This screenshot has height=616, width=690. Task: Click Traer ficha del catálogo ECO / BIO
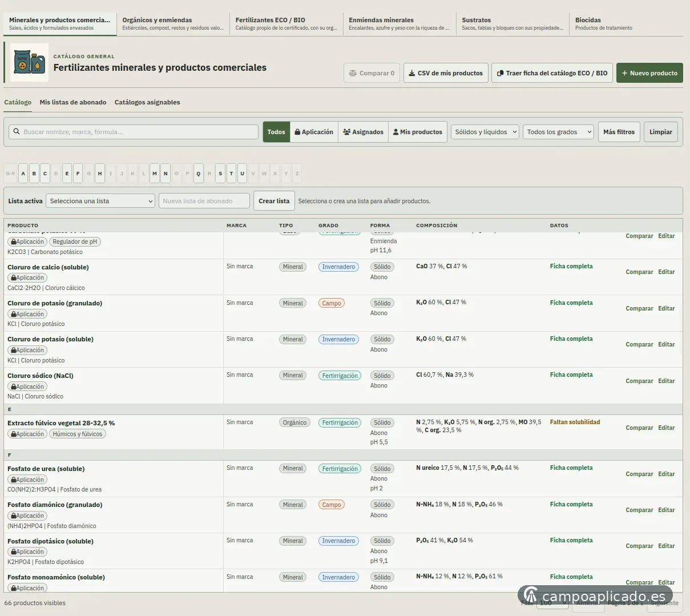pyautogui.click(x=552, y=73)
